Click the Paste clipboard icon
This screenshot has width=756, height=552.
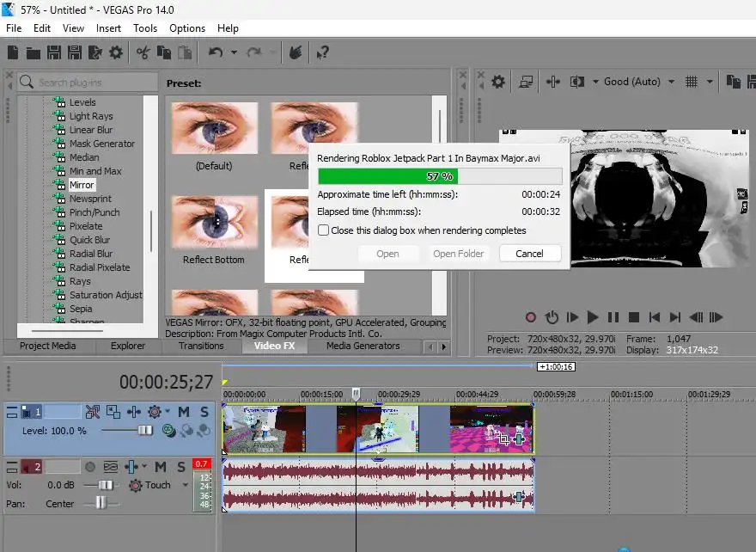pyautogui.click(x=185, y=52)
